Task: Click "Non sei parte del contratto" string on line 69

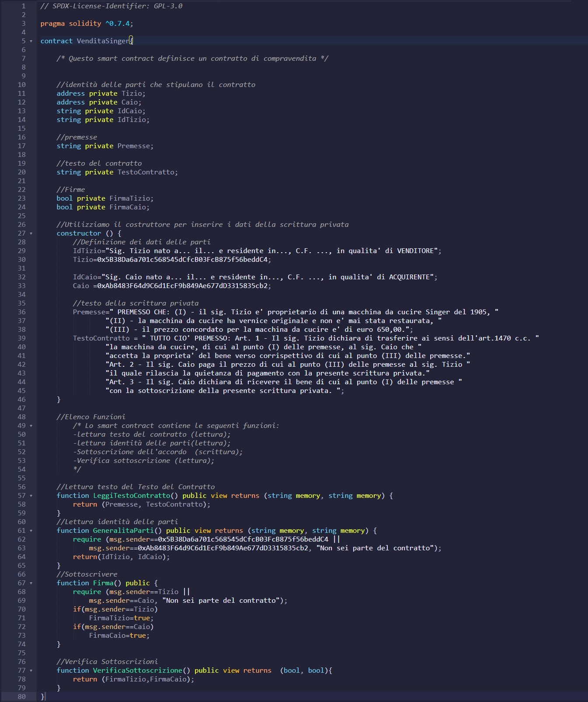Action: pyautogui.click(x=221, y=601)
